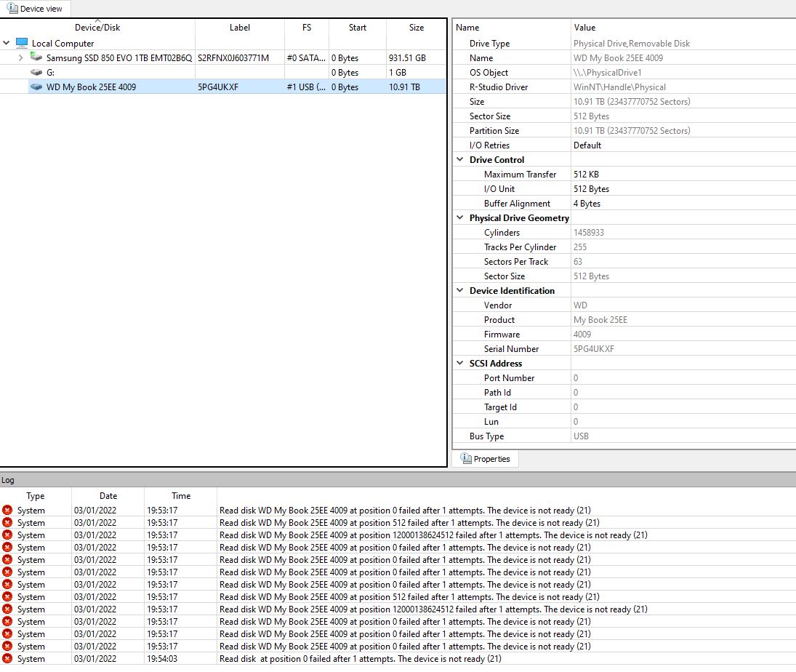
Task: Click the Properties tab info icon
Action: coord(465,458)
